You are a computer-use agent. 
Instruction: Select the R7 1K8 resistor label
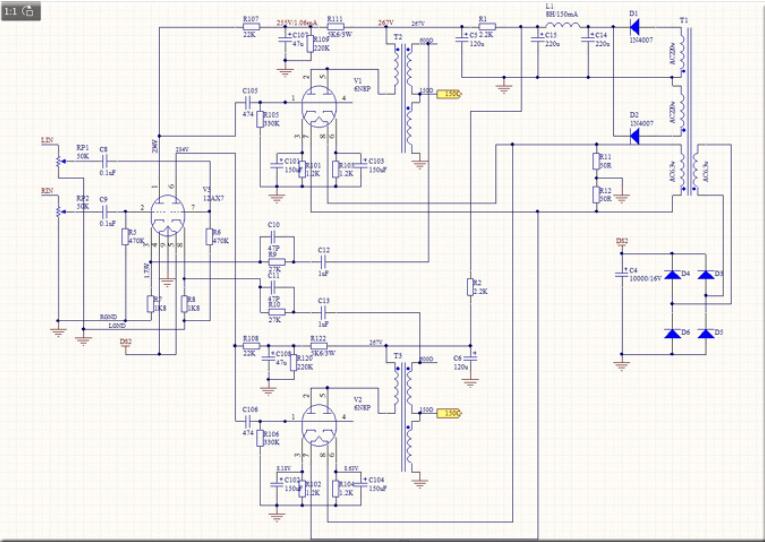pos(158,299)
